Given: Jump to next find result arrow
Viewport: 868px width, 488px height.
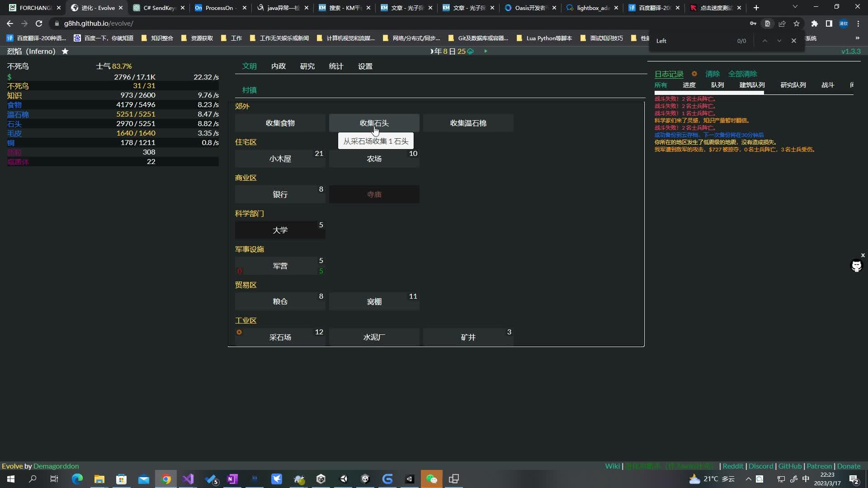Looking at the screenshot, I should tap(779, 41).
